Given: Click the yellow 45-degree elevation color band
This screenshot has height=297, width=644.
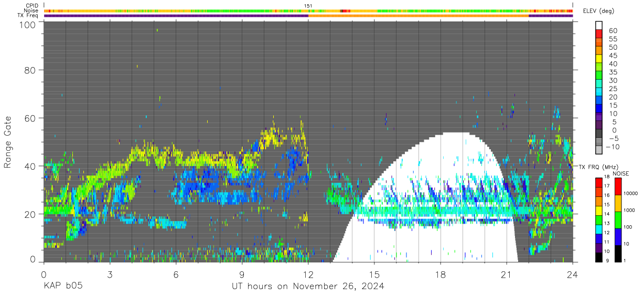Looking at the screenshot, I should [599, 58].
